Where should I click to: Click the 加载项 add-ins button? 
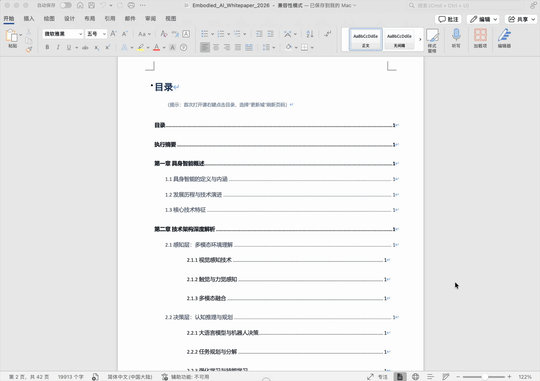pyautogui.click(x=480, y=38)
